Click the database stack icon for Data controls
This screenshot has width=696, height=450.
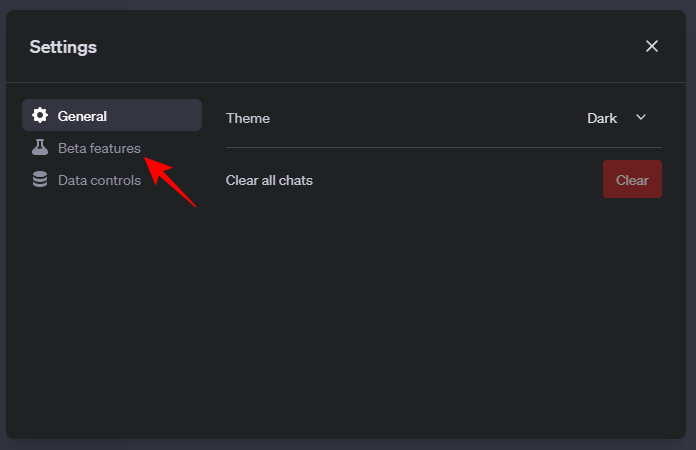(x=40, y=180)
